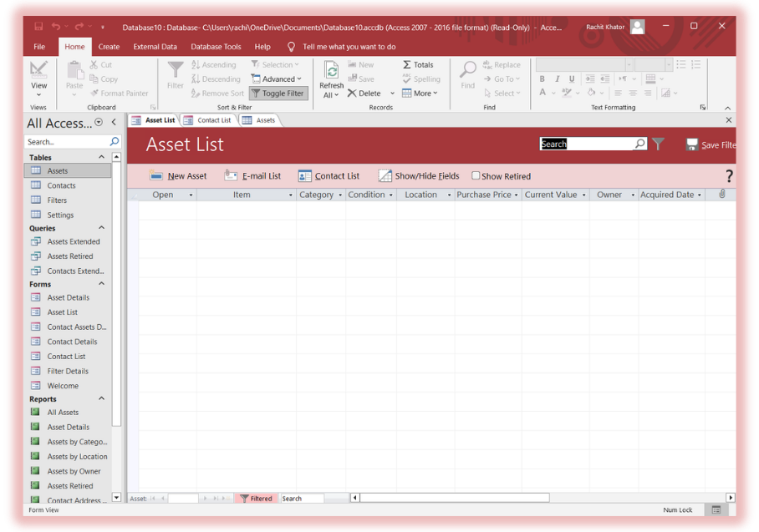Enable the Show Retired checkbox
Screen dimensions: 759x532
point(476,176)
